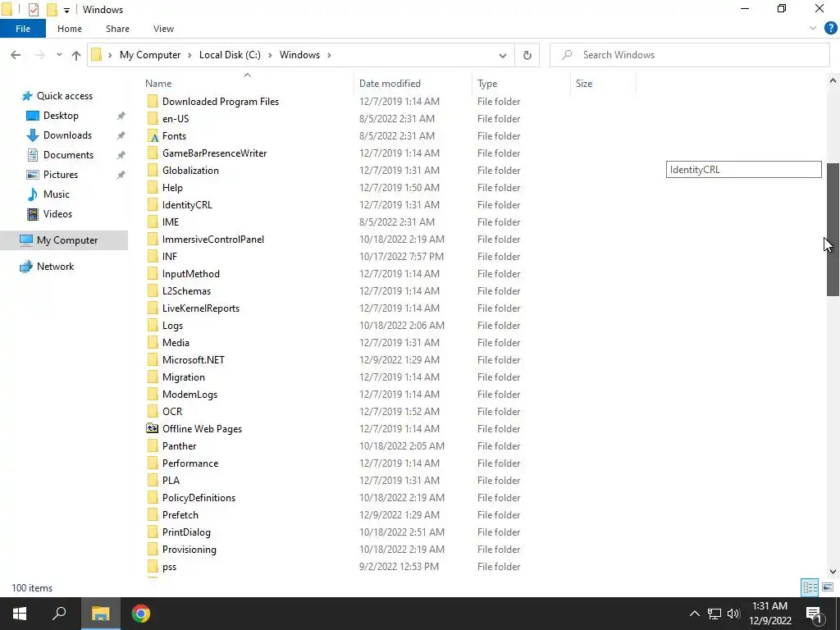Refresh the Windows folder view
Screen dimensions: 840x630
click(x=527, y=55)
